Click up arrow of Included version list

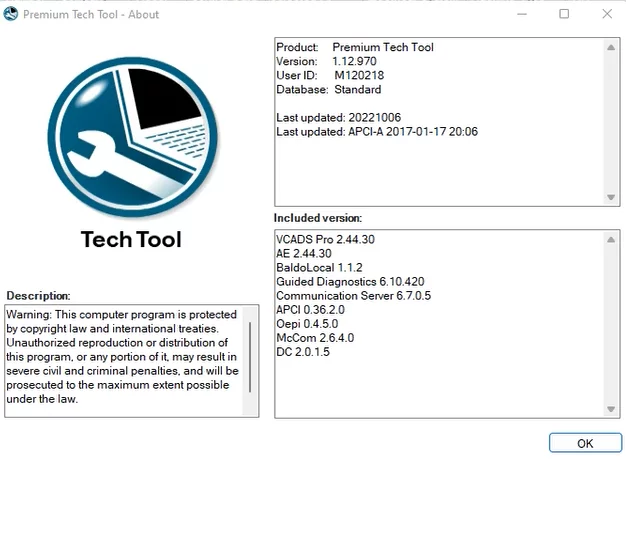[611, 240]
